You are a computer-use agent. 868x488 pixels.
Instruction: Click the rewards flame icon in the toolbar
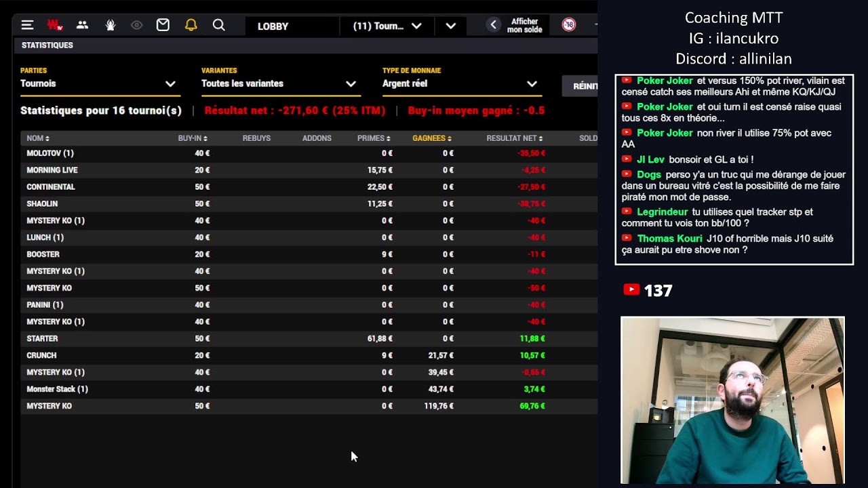tap(111, 25)
